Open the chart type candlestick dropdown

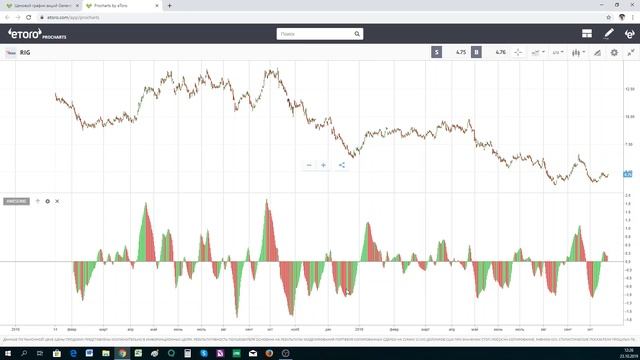coord(578,52)
